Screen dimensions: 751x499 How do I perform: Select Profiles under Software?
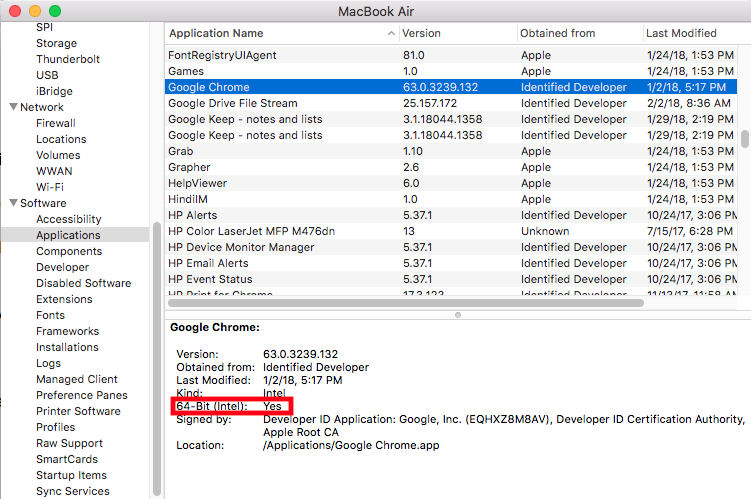click(56, 427)
